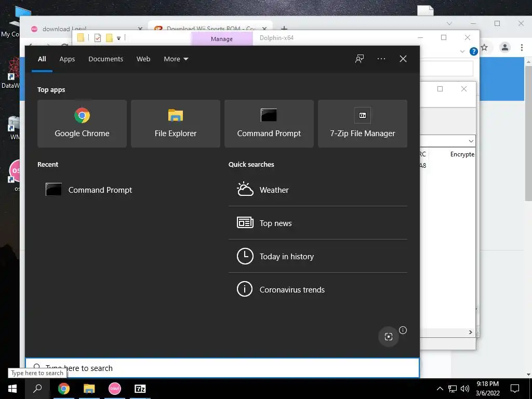The height and width of the screenshot is (399, 532).
Task: Switch to the Documents search tab
Action: 105,59
